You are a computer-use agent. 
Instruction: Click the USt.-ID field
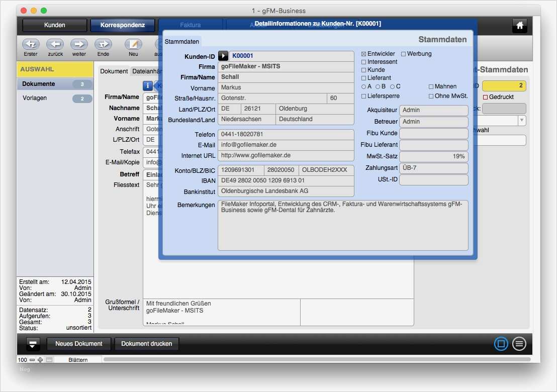(434, 180)
